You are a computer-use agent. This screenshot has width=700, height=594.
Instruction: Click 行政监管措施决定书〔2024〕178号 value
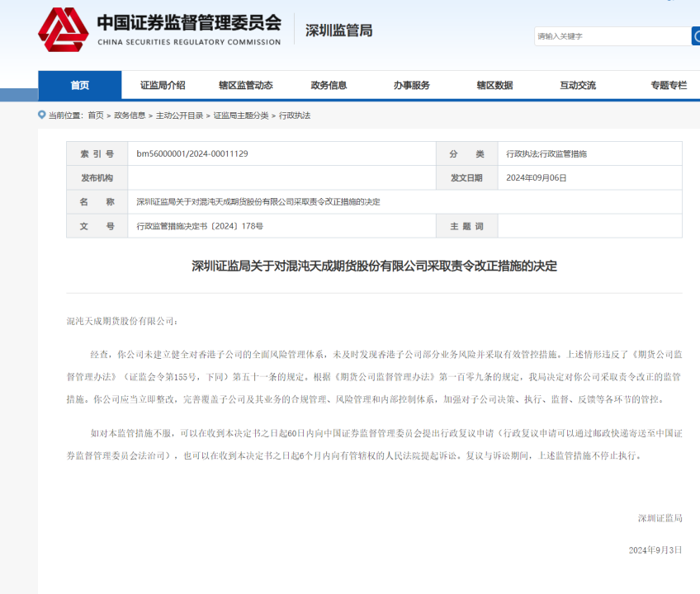click(x=200, y=226)
